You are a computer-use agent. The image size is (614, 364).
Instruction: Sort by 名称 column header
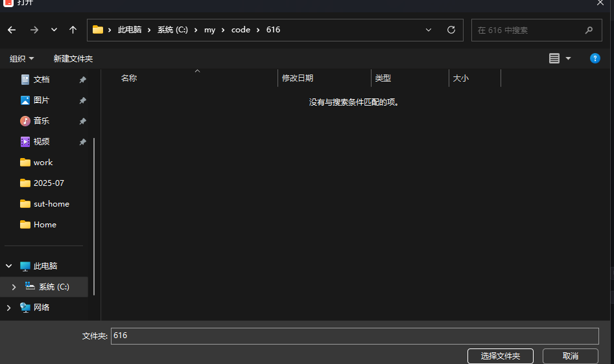coord(129,78)
